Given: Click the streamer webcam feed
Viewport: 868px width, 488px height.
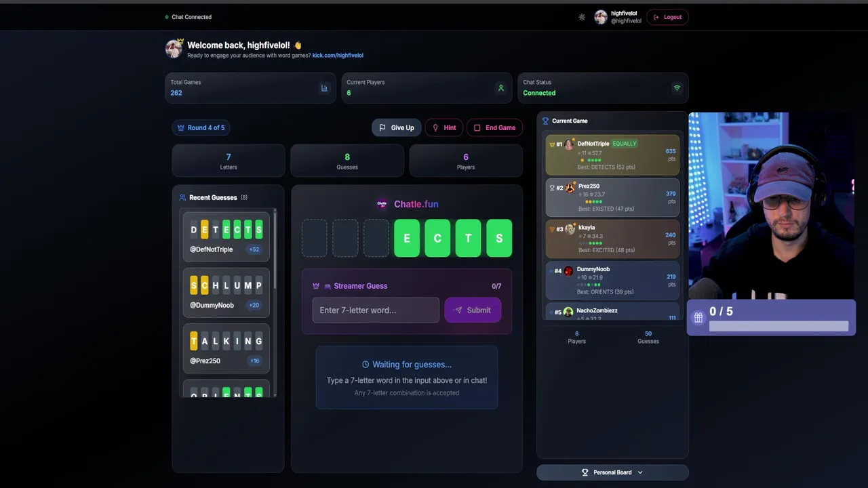Looking at the screenshot, I should click(x=772, y=206).
